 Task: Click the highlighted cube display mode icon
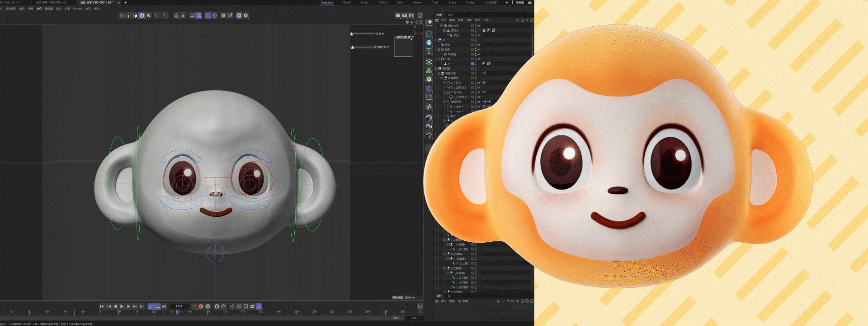[142, 15]
